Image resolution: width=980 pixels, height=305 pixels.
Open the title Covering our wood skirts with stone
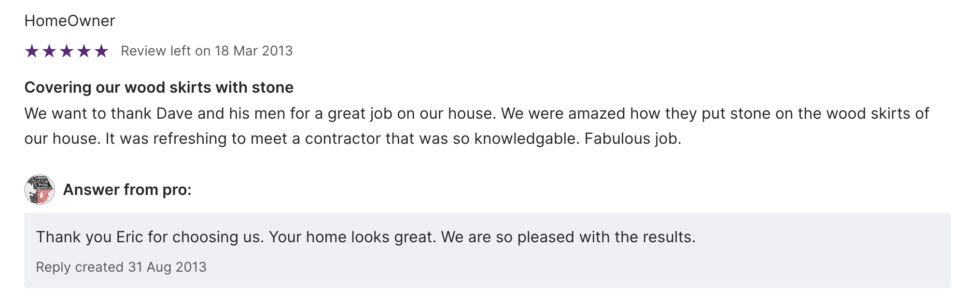159,87
